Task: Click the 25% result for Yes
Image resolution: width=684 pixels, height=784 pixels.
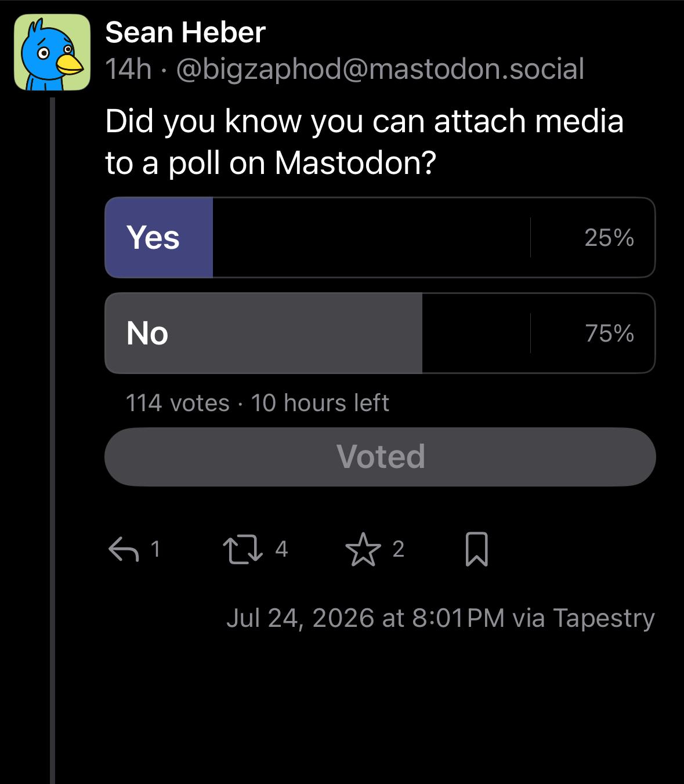Action: click(x=609, y=238)
